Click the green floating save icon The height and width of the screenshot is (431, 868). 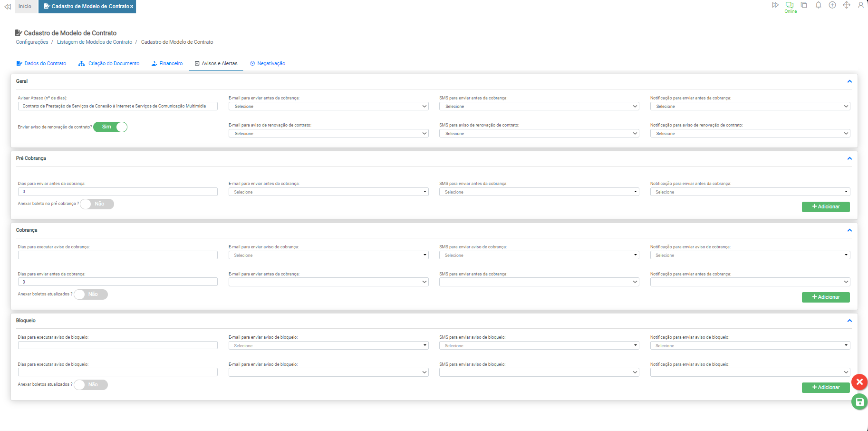(859, 402)
